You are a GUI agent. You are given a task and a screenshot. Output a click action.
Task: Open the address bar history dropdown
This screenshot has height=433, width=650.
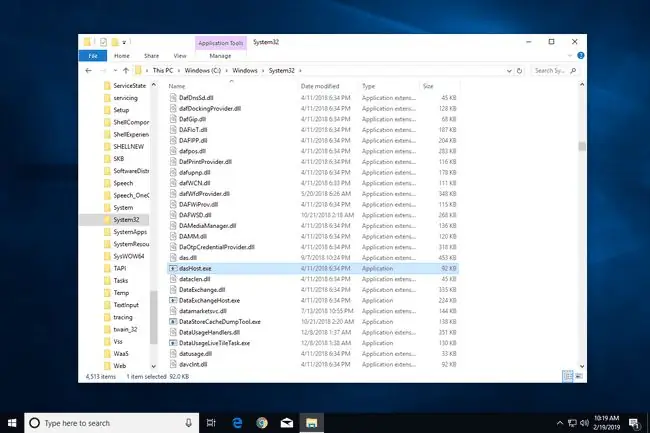tap(509, 71)
